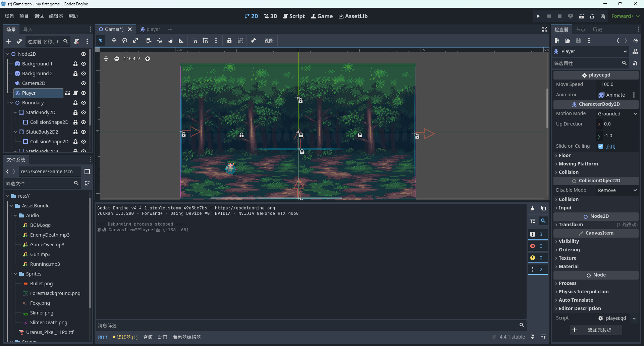The width and height of the screenshot is (644, 346).
Task: Unlock the Background 1 node lock
Action: tap(75, 64)
